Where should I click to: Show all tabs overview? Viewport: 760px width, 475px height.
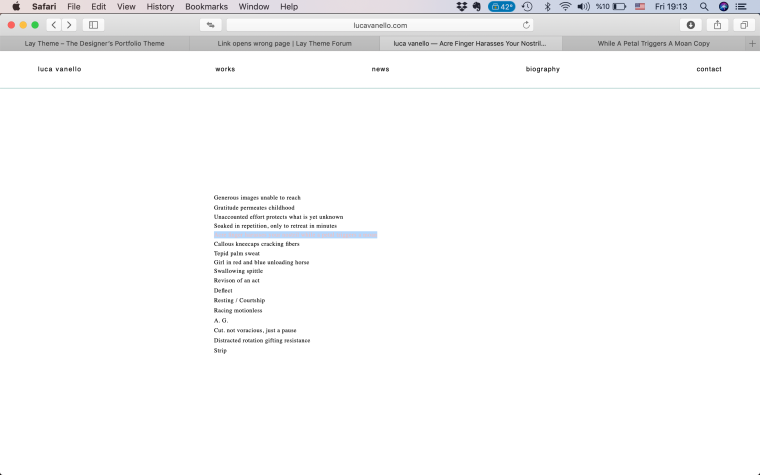(x=744, y=25)
